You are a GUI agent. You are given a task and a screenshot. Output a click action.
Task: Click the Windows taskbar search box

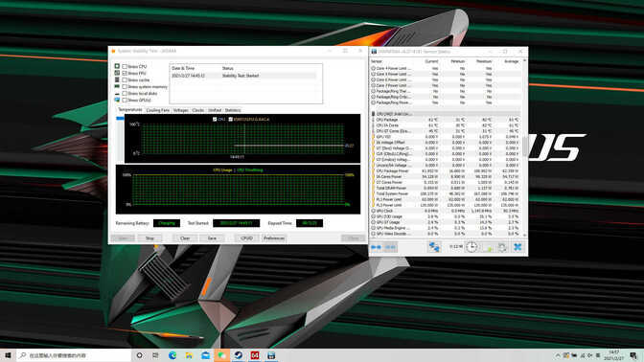[x=74, y=355]
